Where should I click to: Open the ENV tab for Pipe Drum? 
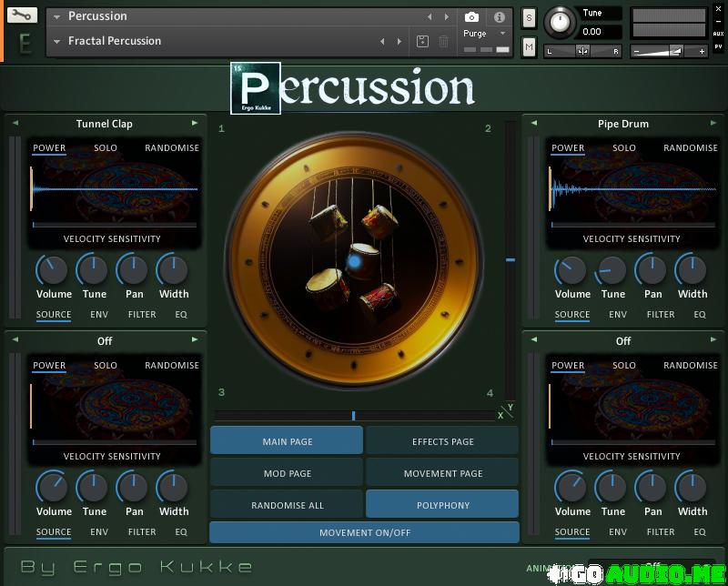point(618,315)
